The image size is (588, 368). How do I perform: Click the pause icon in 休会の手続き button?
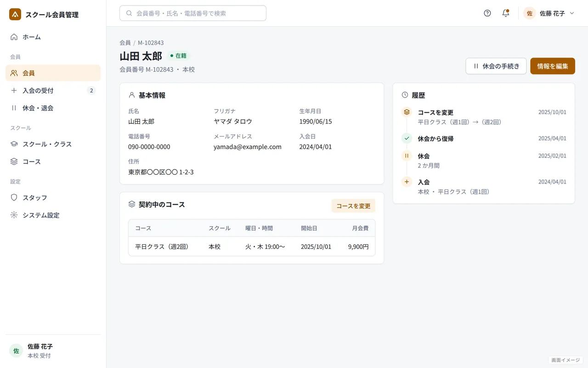[x=476, y=66]
